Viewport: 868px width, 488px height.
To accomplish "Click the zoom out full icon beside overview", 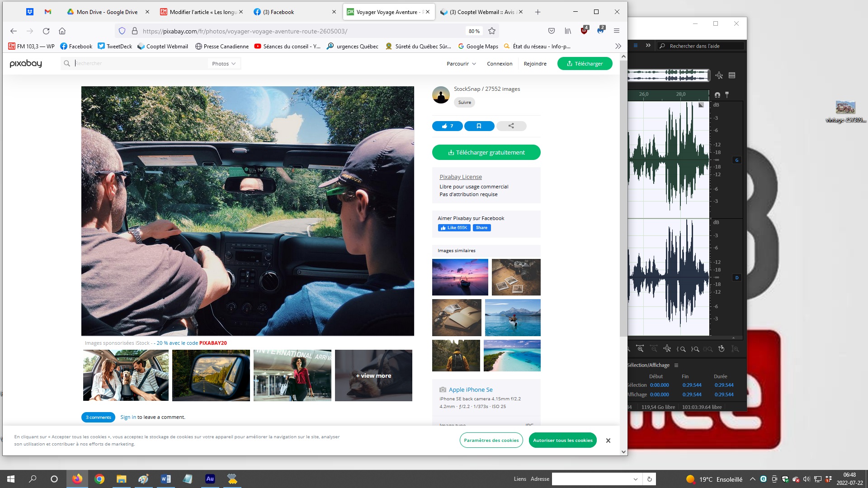I will click(x=719, y=75).
